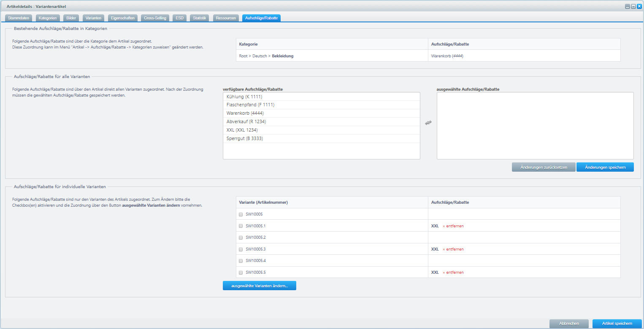Image resolution: width=644 pixels, height=329 pixels.
Task: Select Sperrgut (B 3333) in available list
Action: pos(322,138)
